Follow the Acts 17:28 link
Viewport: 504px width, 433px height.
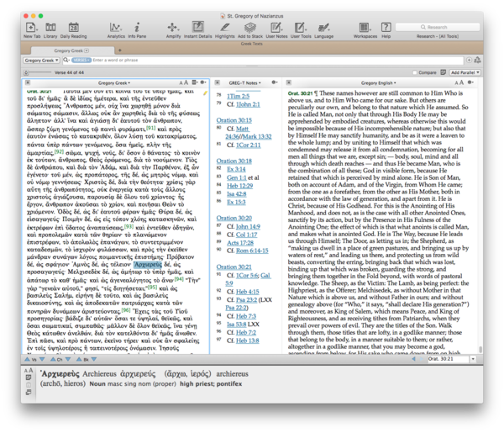click(x=240, y=242)
